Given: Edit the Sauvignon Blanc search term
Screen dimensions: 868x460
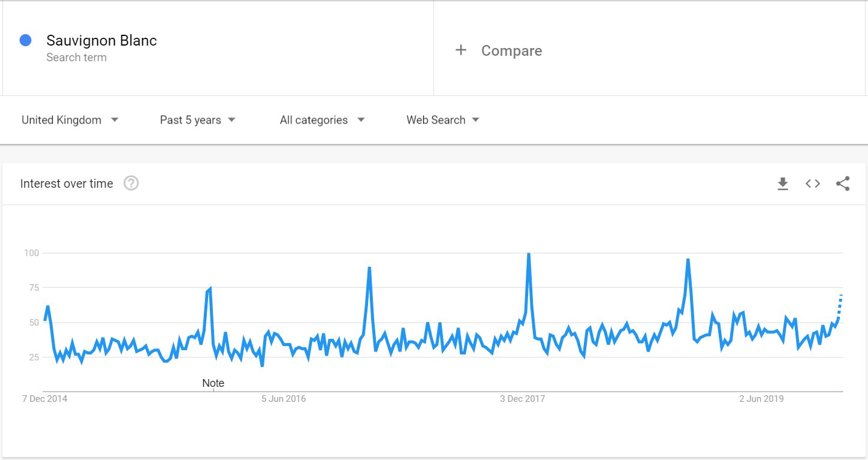Looking at the screenshot, I should 102,40.
